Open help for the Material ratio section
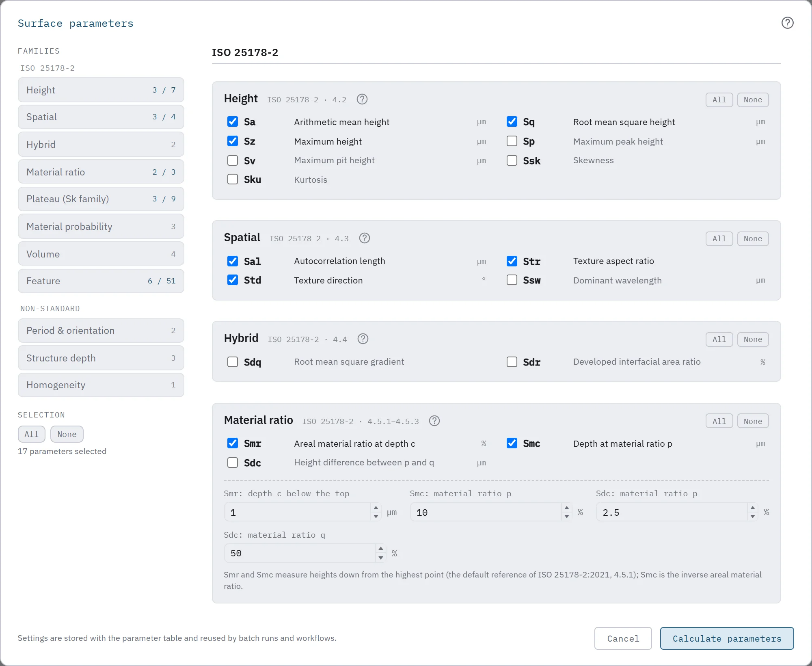Image resolution: width=812 pixels, height=666 pixels. (x=434, y=421)
